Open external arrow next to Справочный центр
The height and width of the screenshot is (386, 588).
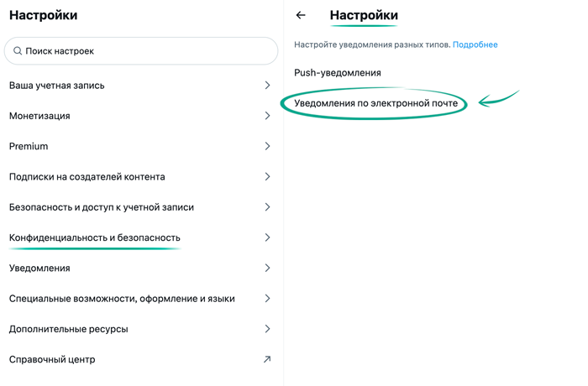[x=267, y=359]
